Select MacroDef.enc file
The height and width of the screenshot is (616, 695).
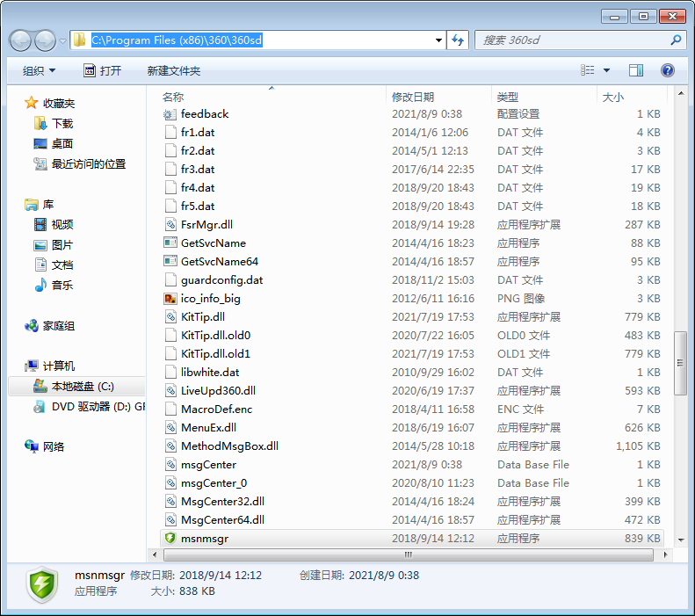coord(216,409)
